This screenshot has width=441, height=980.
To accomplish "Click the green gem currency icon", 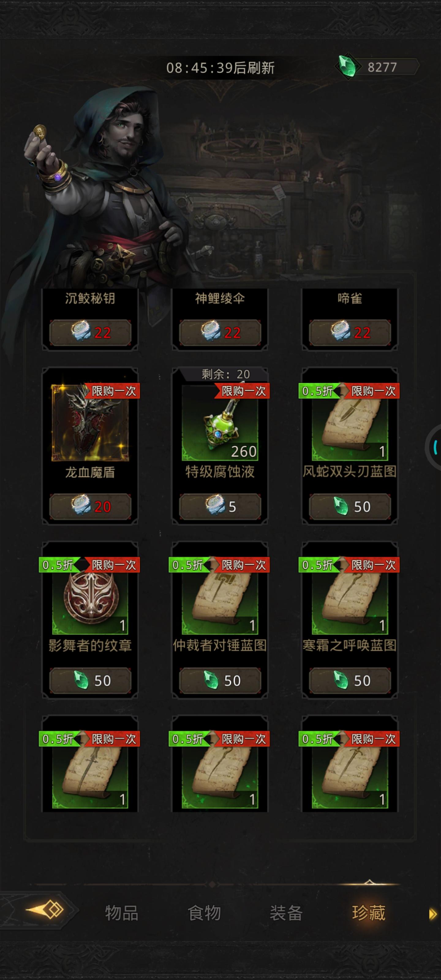I will 347,66.
